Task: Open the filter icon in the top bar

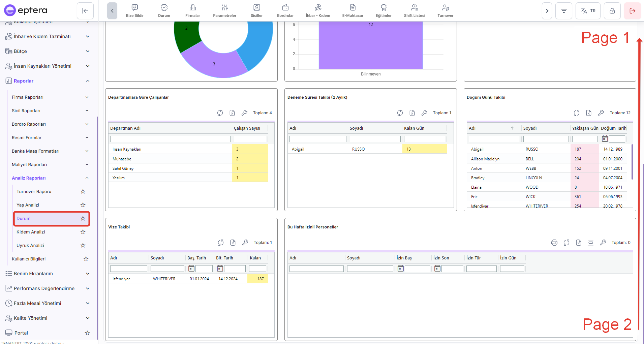Action: 563,11
